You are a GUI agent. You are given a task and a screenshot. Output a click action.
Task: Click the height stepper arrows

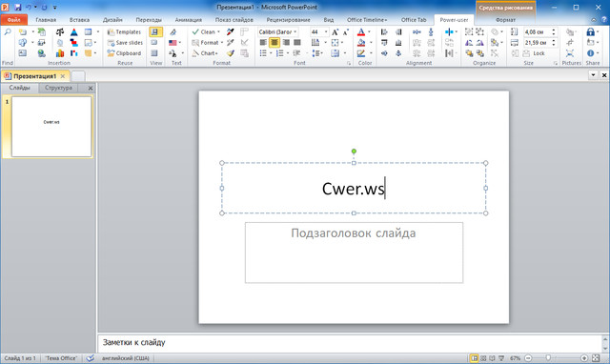(x=554, y=32)
